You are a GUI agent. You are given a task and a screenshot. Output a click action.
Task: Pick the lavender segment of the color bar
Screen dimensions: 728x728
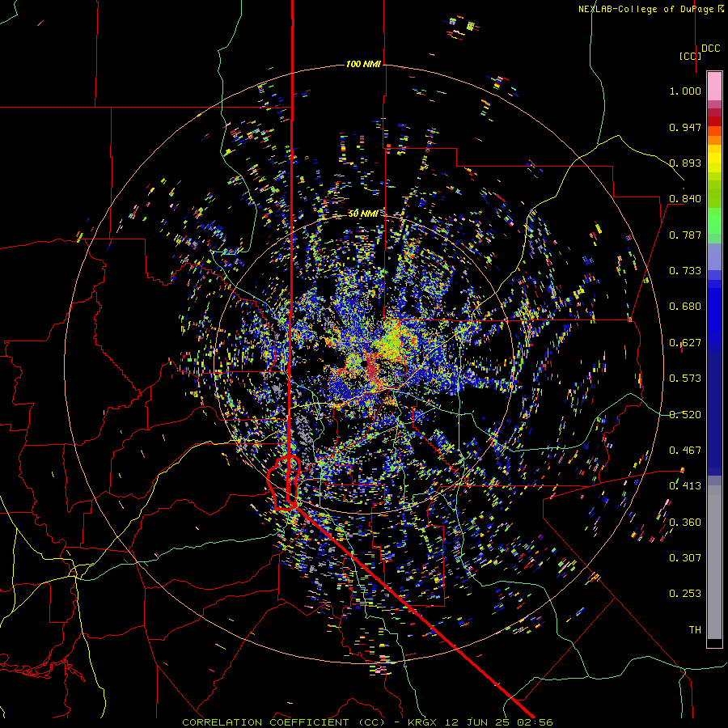pos(714,256)
